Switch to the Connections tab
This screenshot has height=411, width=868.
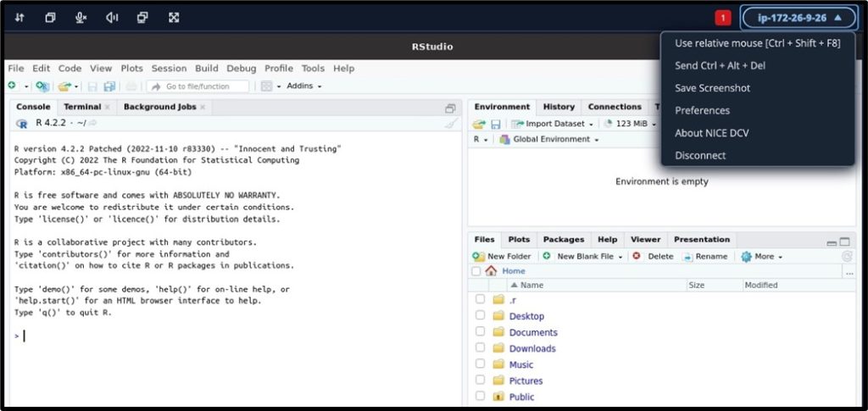[615, 107]
